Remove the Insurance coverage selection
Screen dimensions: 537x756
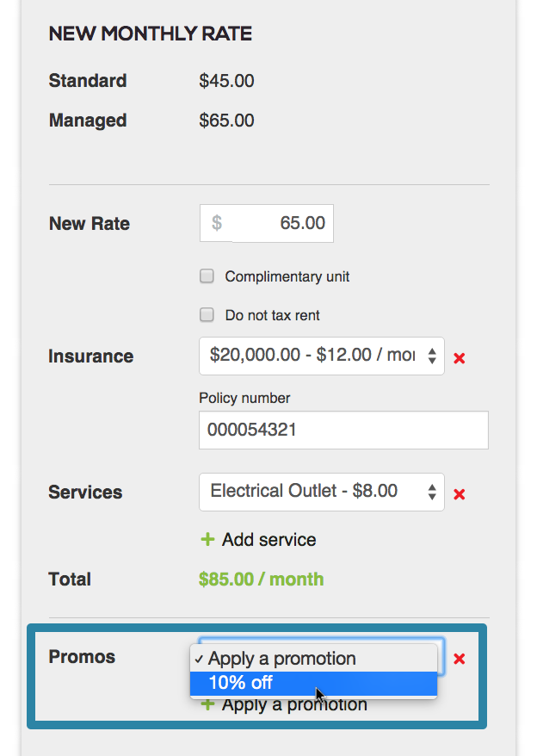point(459,356)
